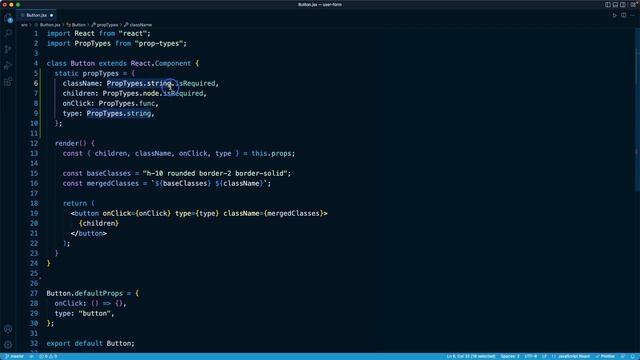Select the Button.jsx editor tab
Viewport: 640px width, 360px height.
36,15
